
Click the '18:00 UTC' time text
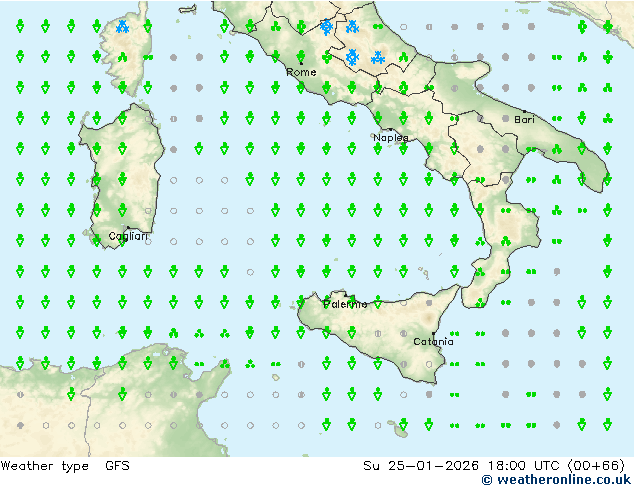(524, 466)
